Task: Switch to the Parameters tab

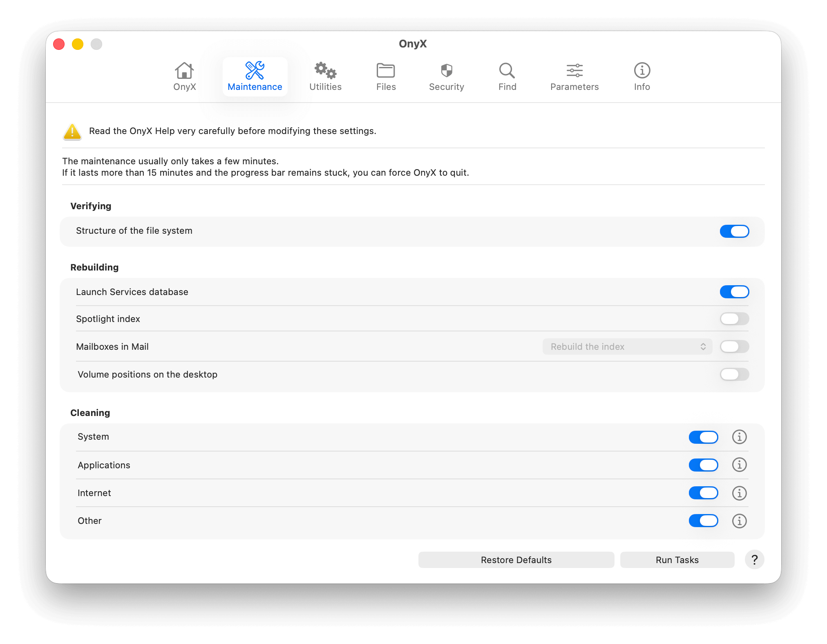Action: [574, 76]
